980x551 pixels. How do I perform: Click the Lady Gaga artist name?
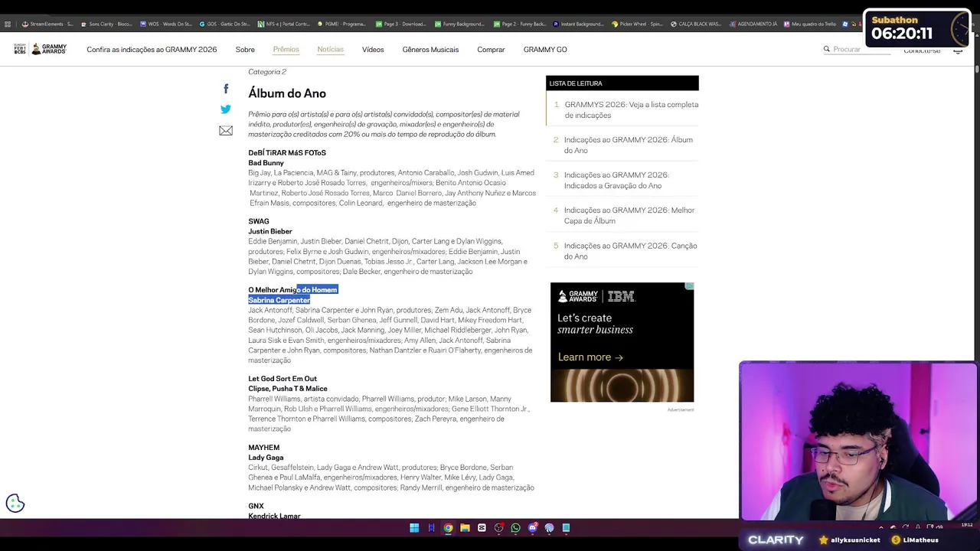(x=266, y=457)
